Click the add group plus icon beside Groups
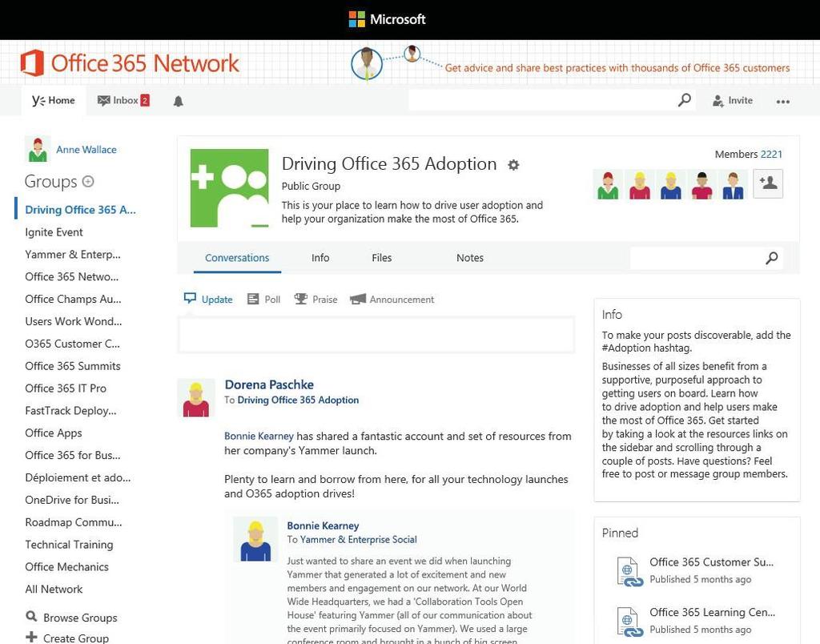Image resolution: width=820 pixels, height=644 pixels. click(88, 182)
